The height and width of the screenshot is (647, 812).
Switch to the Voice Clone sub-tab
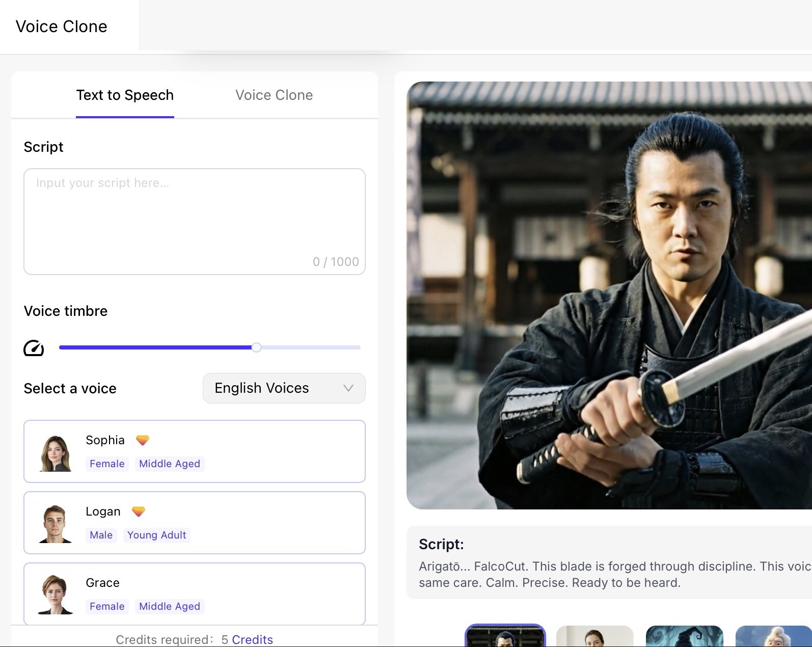pyautogui.click(x=274, y=95)
